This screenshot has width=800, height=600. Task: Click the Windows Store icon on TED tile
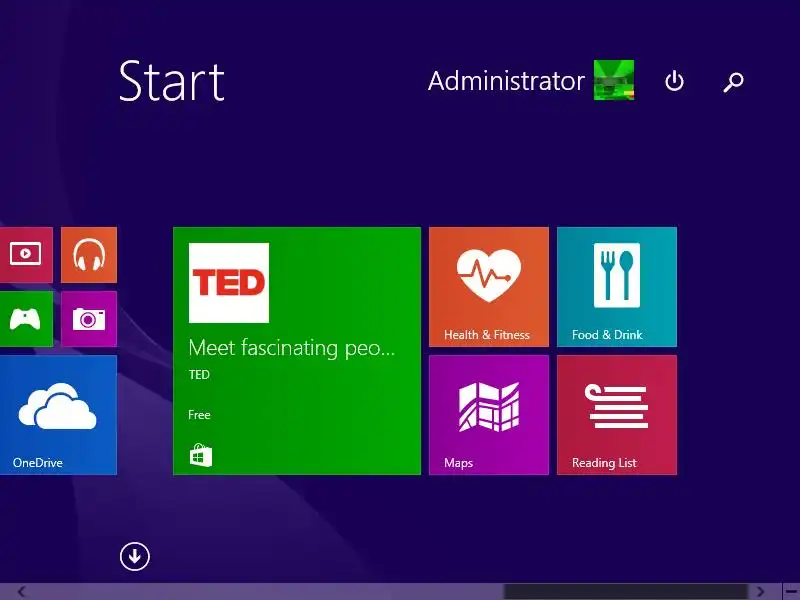[x=201, y=455]
